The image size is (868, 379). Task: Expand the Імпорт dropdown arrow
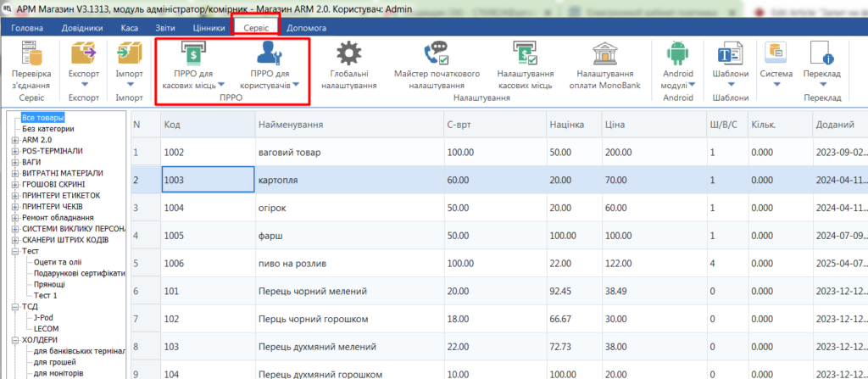tap(129, 85)
